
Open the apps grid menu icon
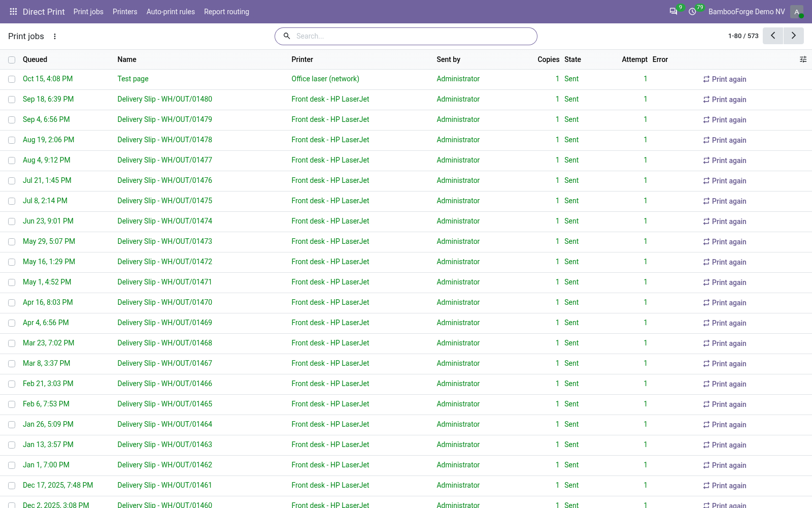[x=14, y=11]
